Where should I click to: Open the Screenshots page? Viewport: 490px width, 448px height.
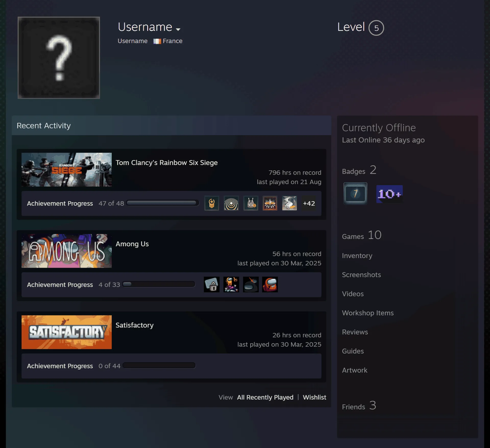pyautogui.click(x=361, y=275)
